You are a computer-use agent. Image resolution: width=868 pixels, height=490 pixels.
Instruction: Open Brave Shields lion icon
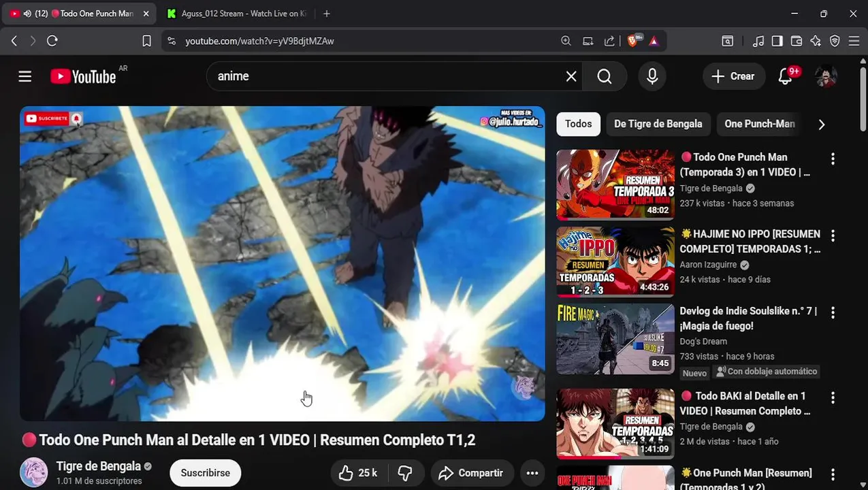(x=633, y=41)
